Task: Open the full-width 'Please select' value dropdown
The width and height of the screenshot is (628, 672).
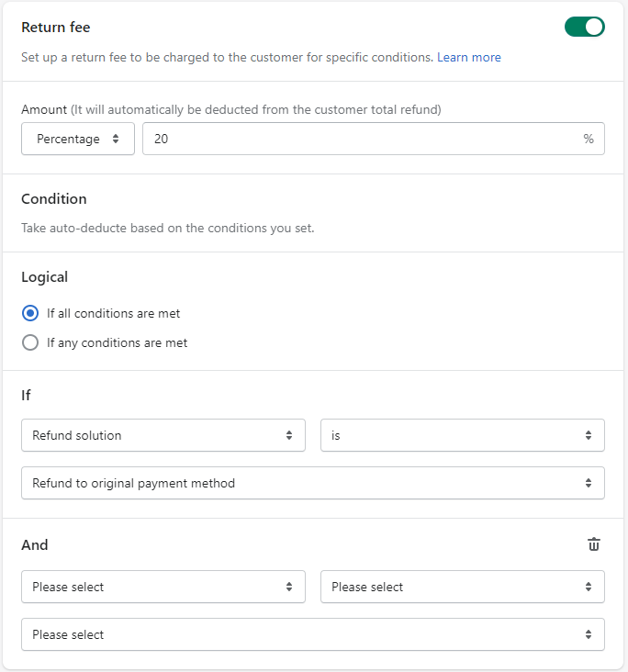Action: tap(313, 634)
